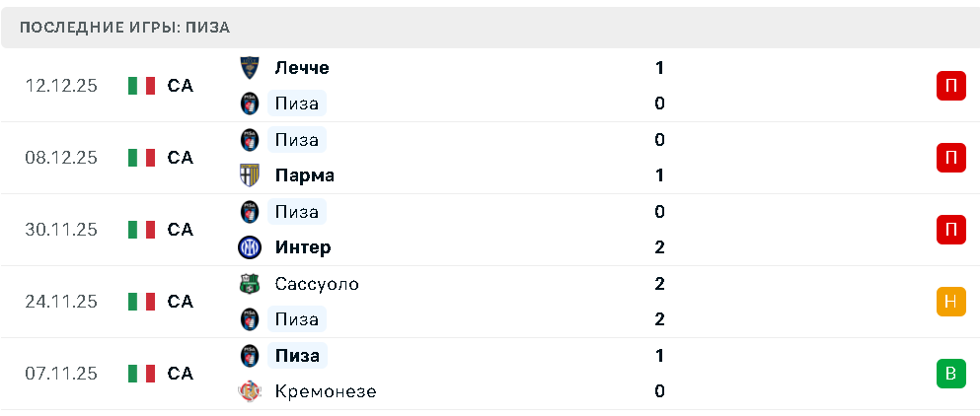The image size is (980, 416).
Task: Click the green win badge
Action: [950, 374]
